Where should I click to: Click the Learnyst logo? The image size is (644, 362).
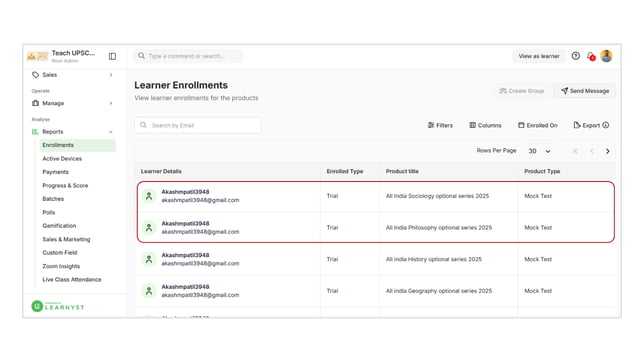pyautogui.click(x=58, y=306)
